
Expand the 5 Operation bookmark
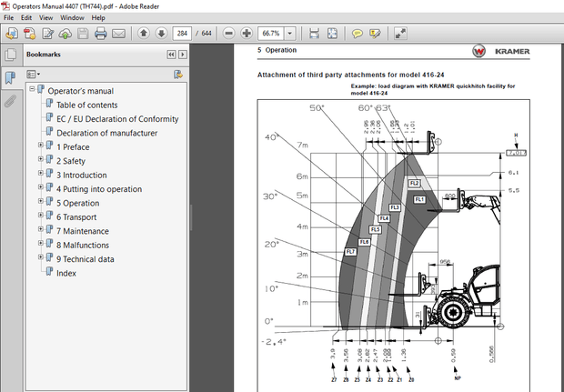tap(41, 201)
